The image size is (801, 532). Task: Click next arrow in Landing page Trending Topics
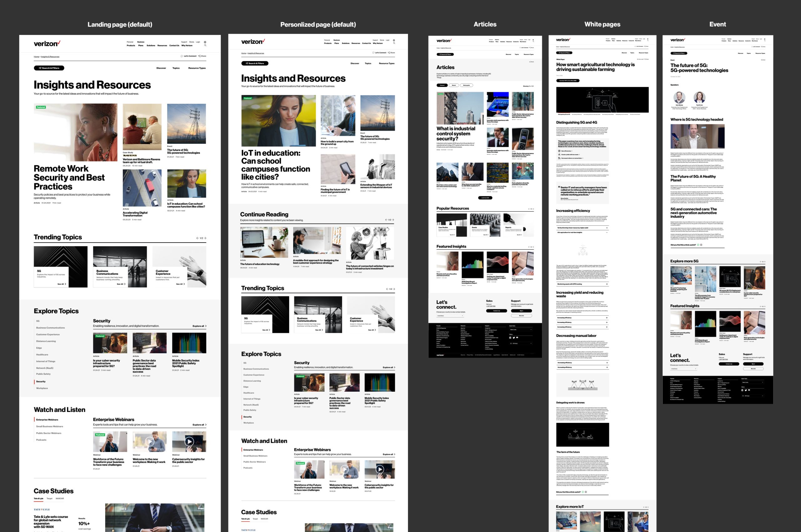[x=205, y=238]
